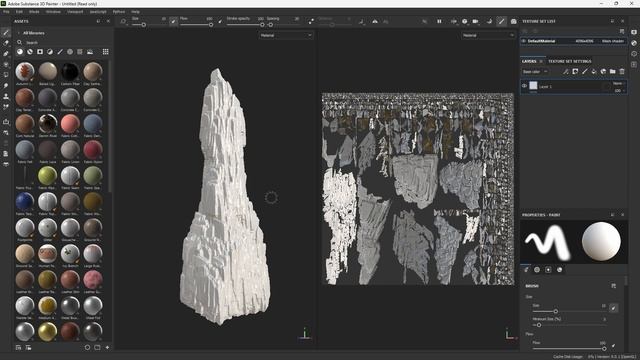Click the camera icon in top toolbar
This screenshot has height=360, width=640.
pos(476,21)
